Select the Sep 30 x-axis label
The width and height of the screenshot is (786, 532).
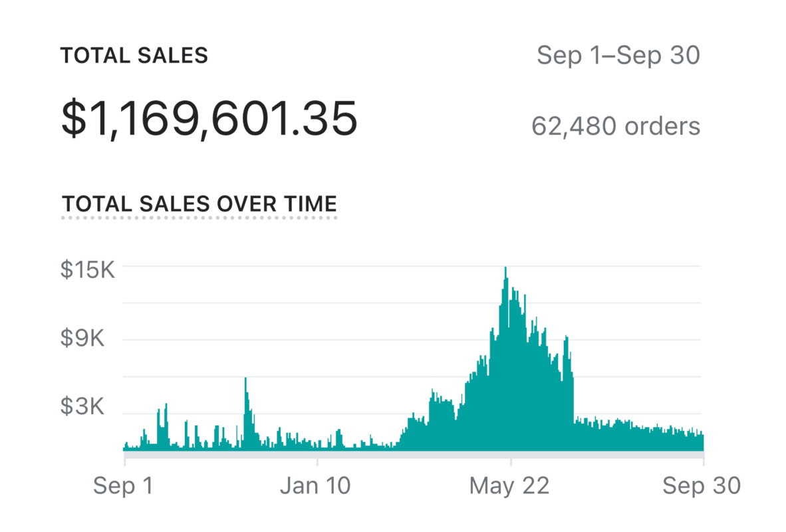tap(701, 486)
